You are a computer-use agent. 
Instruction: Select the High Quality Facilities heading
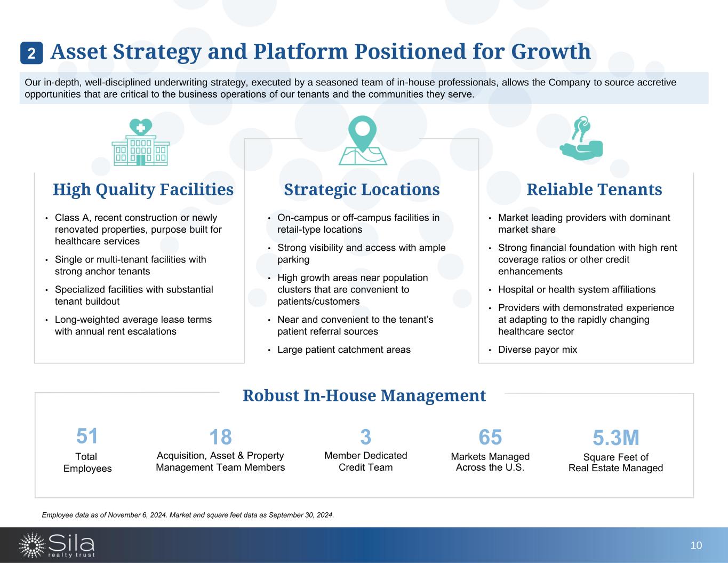coord(143,189)
